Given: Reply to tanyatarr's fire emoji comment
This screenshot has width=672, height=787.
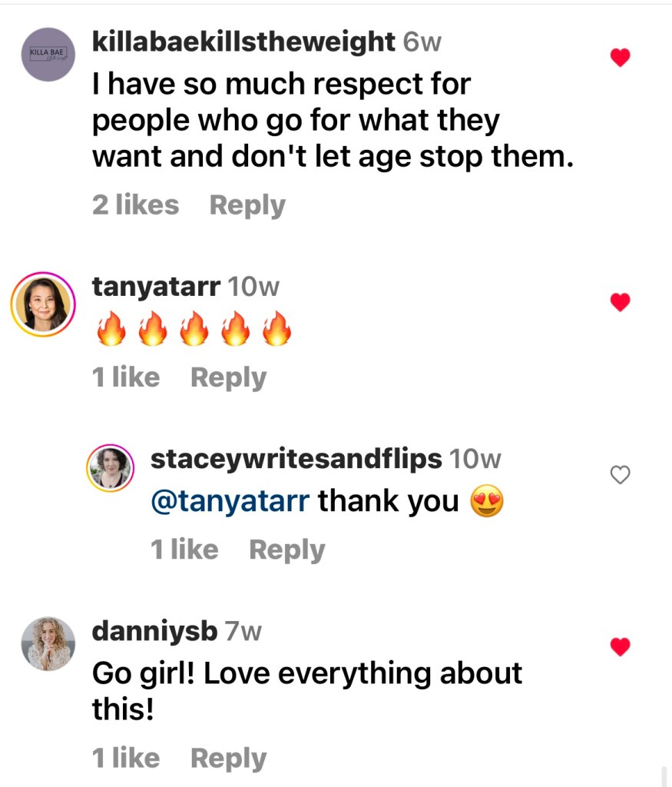Looking at the screenshot, I should (x=228, y=377).
